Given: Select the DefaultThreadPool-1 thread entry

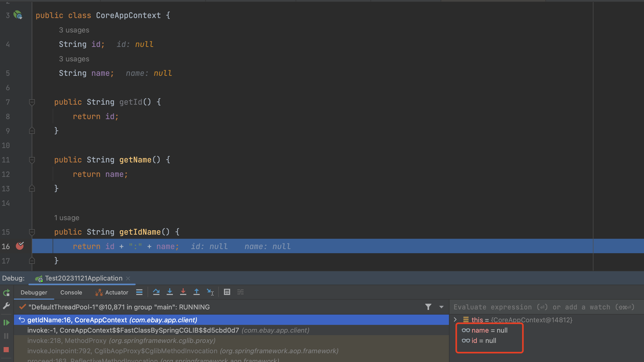Looking at the screenshot, I should pyautogui.click(x=119, y=307).
